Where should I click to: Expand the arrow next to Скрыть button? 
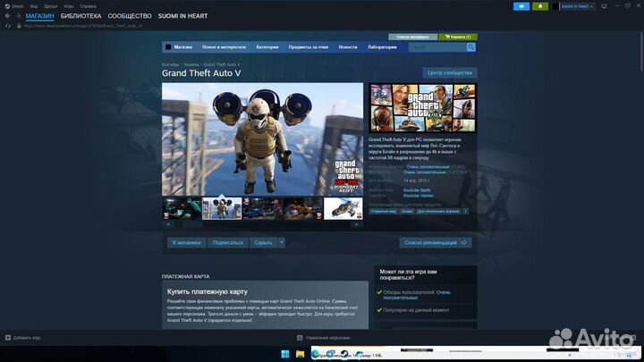pyautogui.click(x=282, y=242)
